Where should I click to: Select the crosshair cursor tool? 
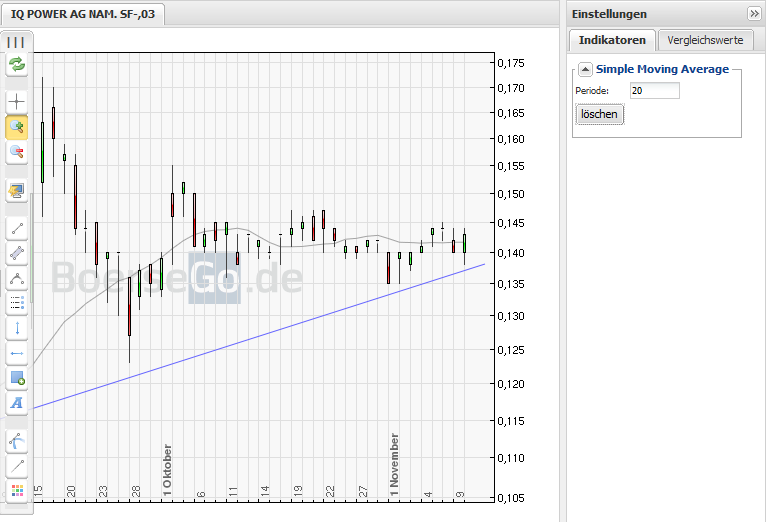coord(17,102)
